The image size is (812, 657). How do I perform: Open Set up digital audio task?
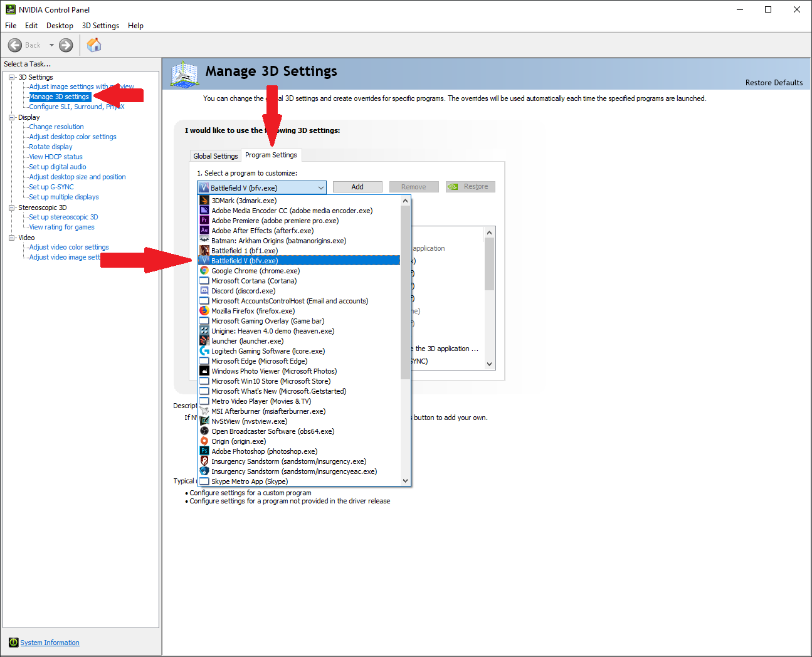pos(58,167)
